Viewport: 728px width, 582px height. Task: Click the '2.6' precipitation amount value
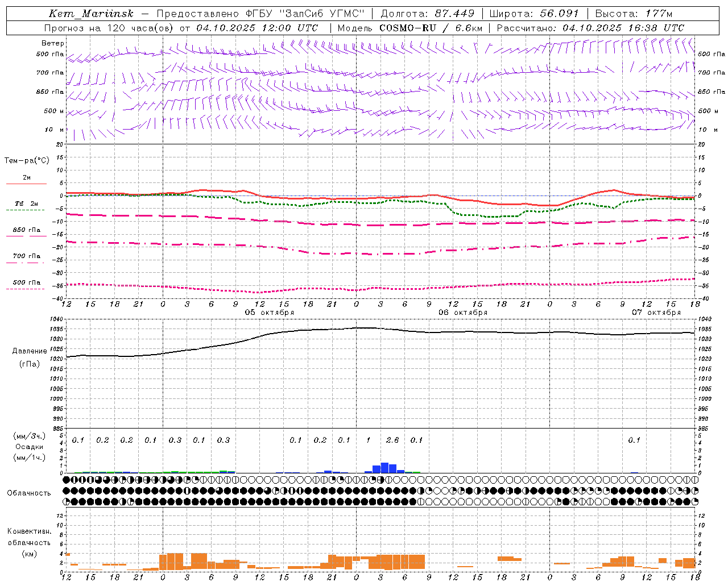(392, 440)
